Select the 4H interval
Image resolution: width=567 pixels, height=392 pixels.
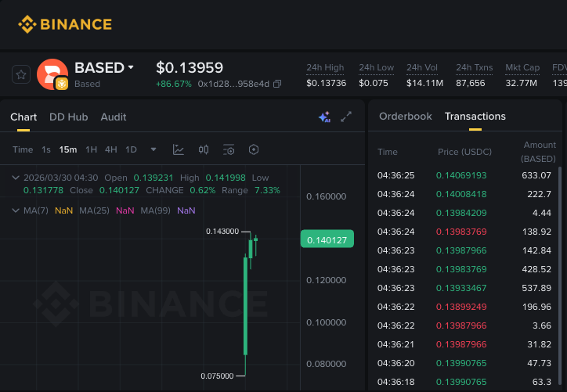click(110, 149)
